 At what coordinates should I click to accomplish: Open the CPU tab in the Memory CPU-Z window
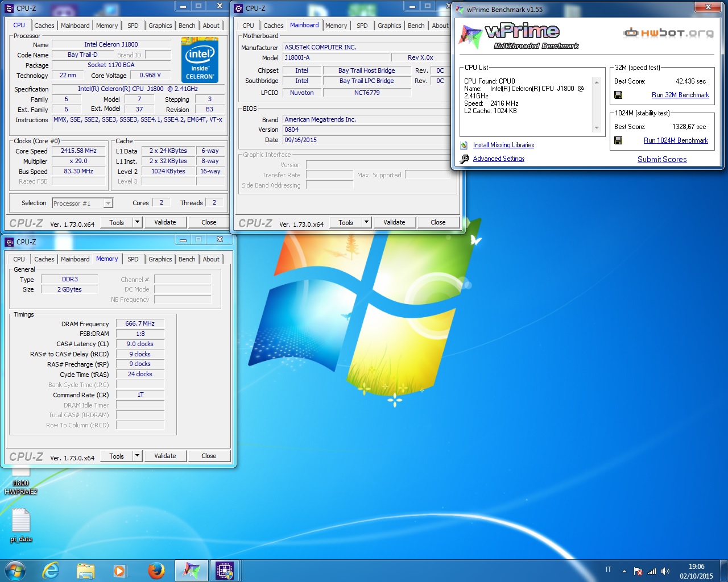(x=19, y=259)
